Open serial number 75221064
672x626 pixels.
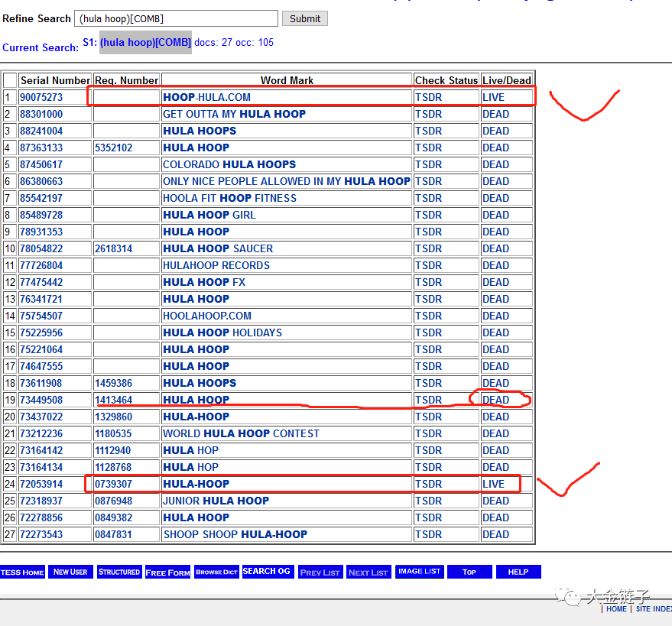(x=41, y=349)
